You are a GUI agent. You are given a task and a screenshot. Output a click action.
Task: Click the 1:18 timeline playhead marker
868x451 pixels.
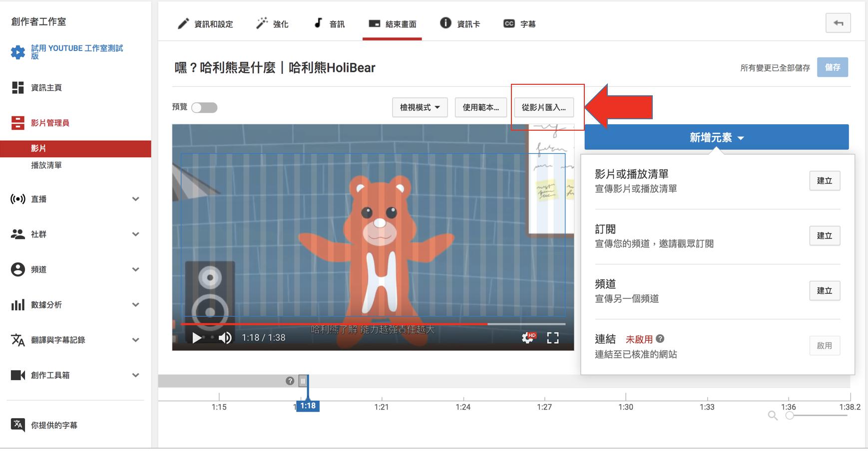(x=308, y=406)
